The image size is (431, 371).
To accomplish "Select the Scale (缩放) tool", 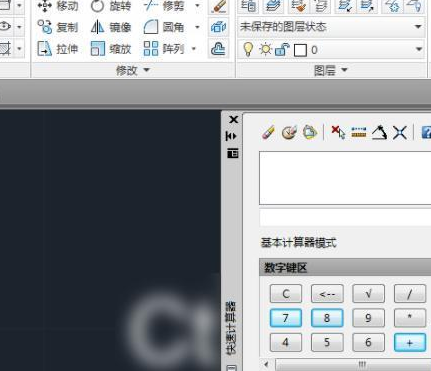I will (111, 49).
